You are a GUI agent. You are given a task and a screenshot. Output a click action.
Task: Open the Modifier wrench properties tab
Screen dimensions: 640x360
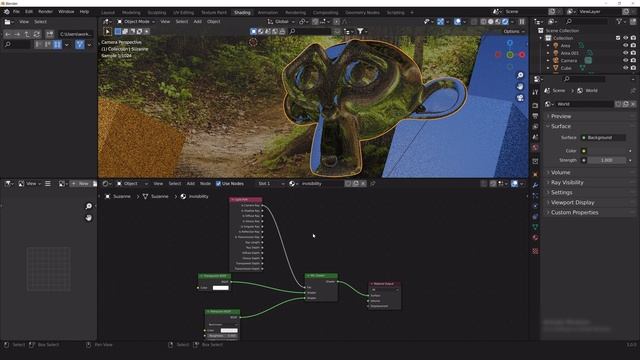pos(535,185)
